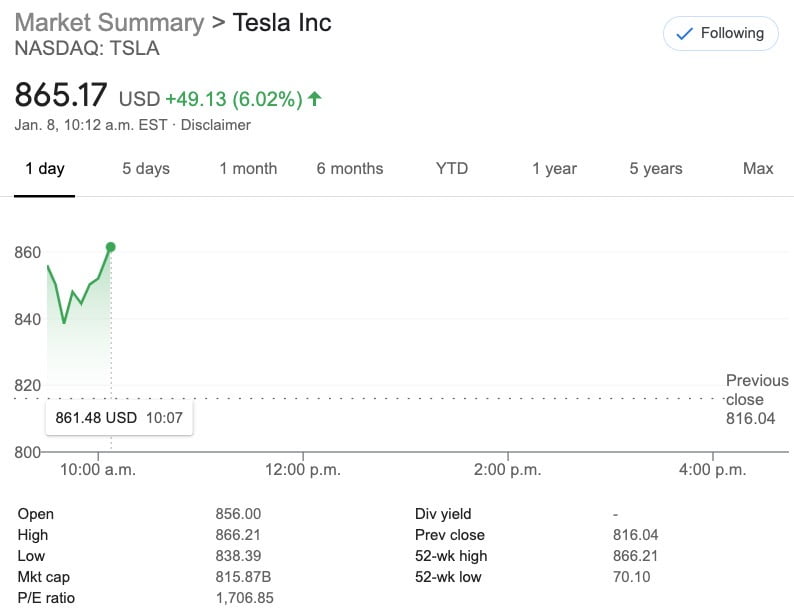Screen dimensions: 794x614
Task: Click the green up arrow beside percent change
Action: [x=314, y=98]
